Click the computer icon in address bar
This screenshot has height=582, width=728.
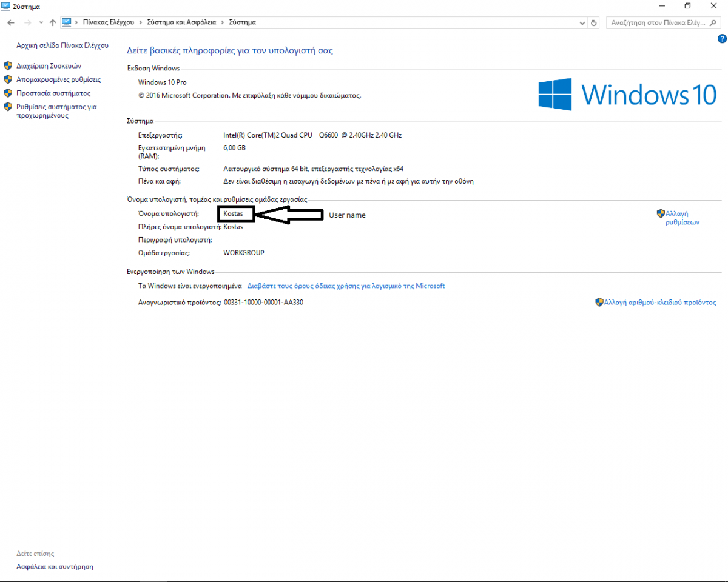tap(67, 22)
